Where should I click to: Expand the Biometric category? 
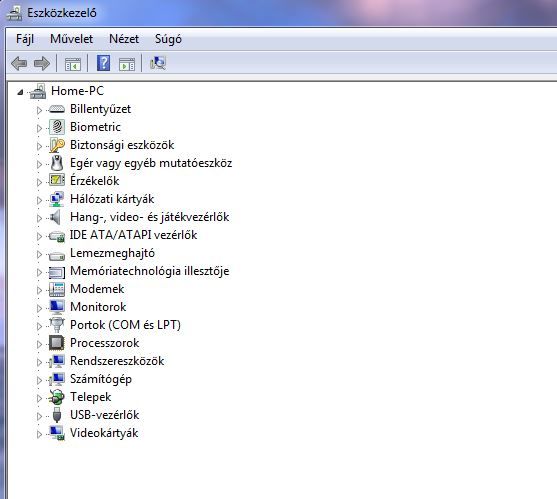tap(39, 128)
